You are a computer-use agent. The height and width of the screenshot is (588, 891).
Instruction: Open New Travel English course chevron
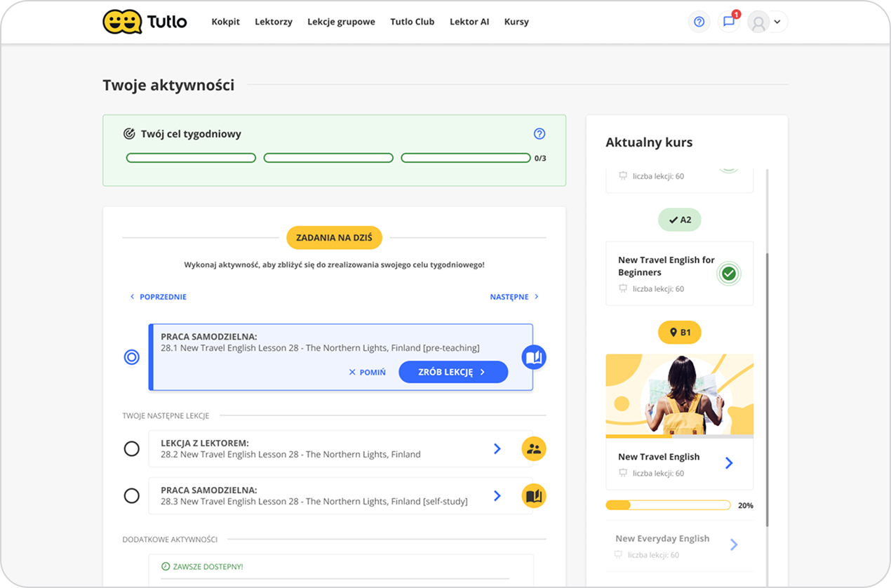tap(729, 463)
